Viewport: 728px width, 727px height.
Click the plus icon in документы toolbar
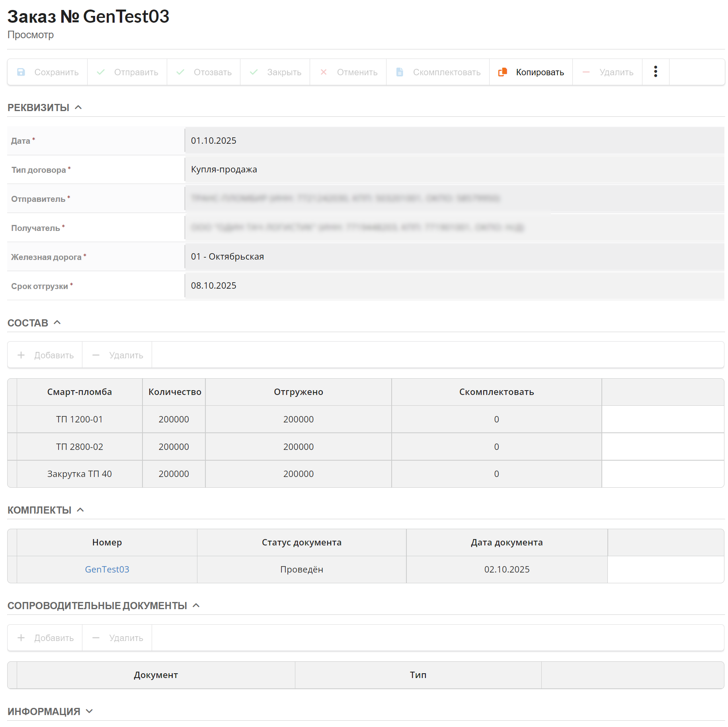pos(21,637)
